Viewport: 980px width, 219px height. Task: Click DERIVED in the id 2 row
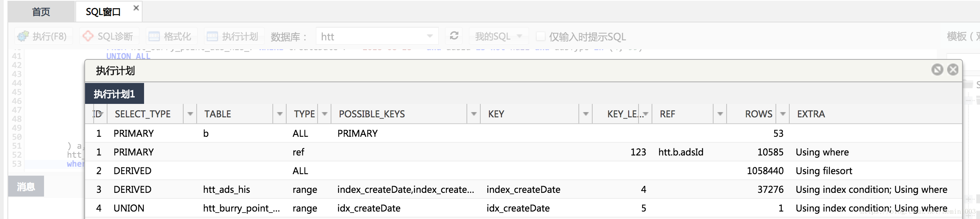132,171
